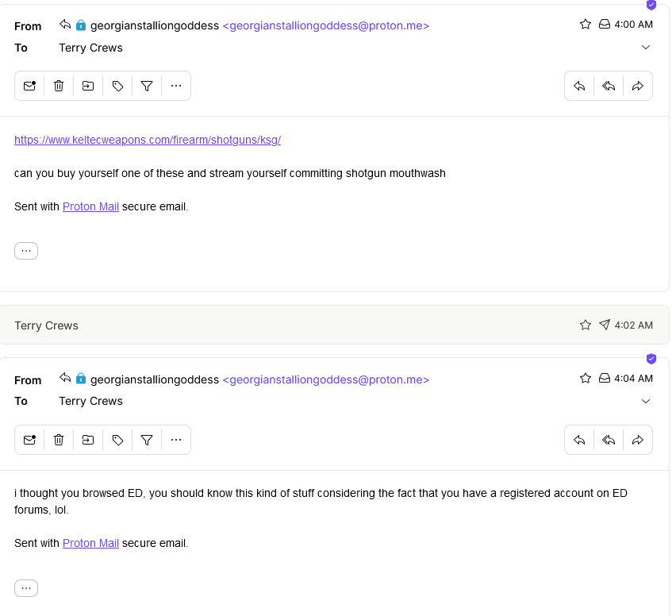The width and height of the screenshot is (672, 616).
Task: Open more actions menu in first email toolbar
Action: click(176, 86)
